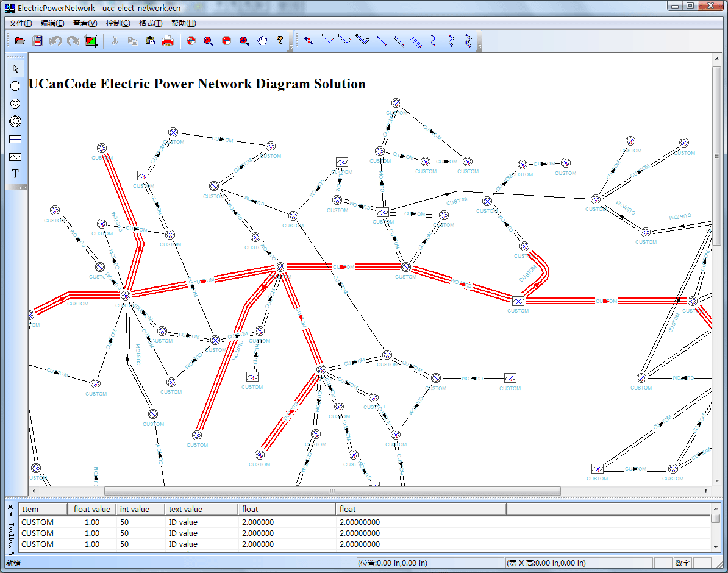Choose the triple concentric circle node tool
Image resolution: width=728 pixels, height=573 pixels.
point(16,121)
